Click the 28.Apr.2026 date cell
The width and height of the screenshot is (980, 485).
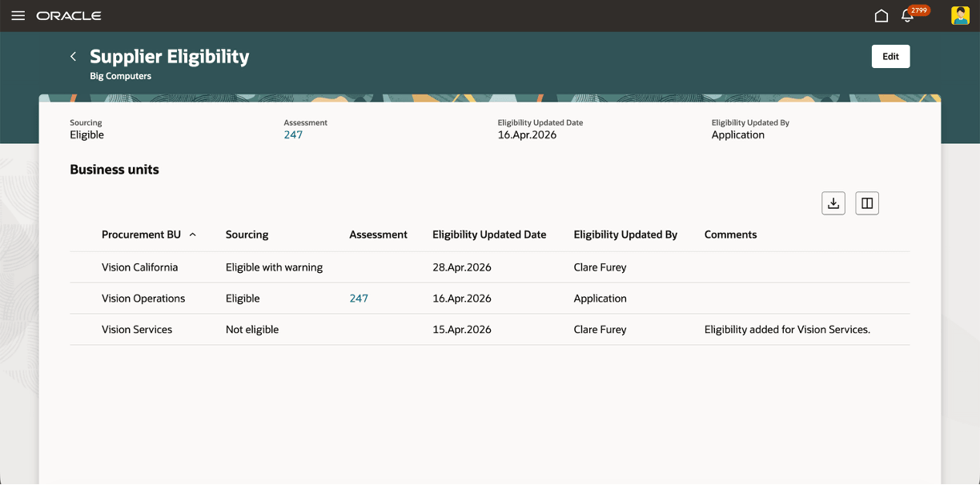tap(462, 267)
